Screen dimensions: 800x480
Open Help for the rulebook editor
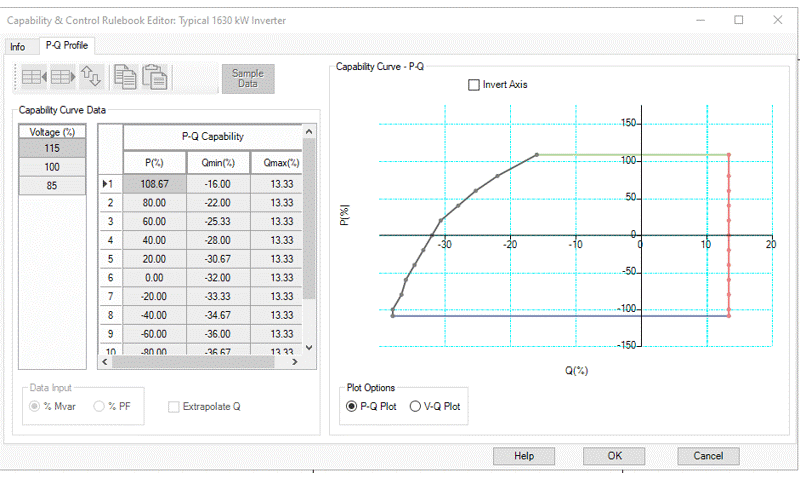(524, 456)
